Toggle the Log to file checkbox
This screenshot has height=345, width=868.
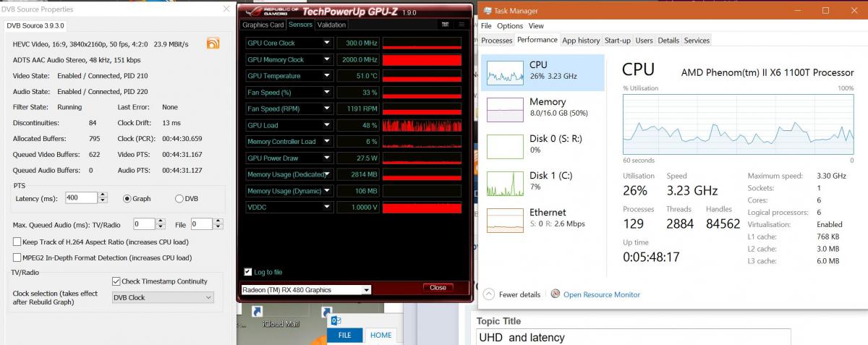click(x=248, y=272)
